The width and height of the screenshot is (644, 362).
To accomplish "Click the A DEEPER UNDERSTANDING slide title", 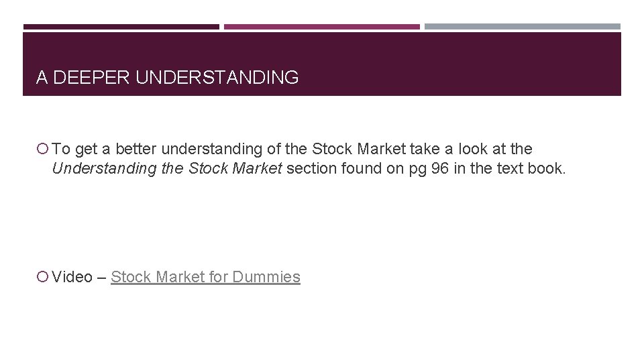I will pyautogui.click(x=167, y=77).
